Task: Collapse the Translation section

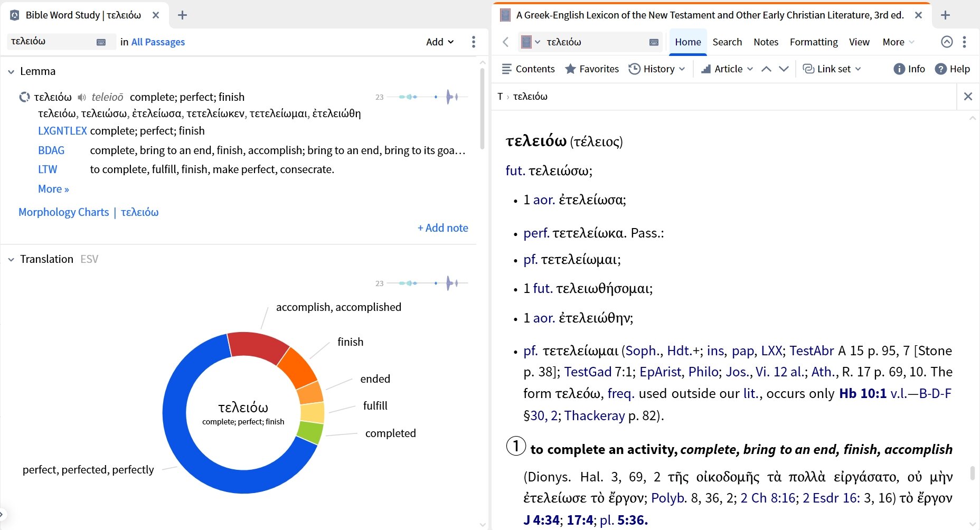Action: [x=11, y=260]
